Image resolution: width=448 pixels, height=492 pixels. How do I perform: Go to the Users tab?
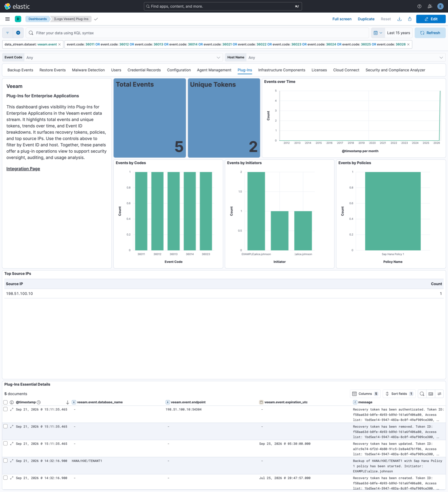point(116,70)
